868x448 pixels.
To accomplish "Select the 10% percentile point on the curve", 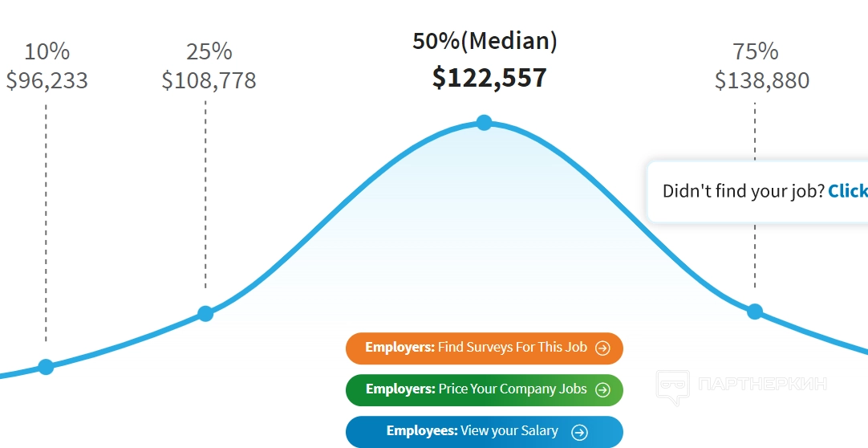I will 46,367.
